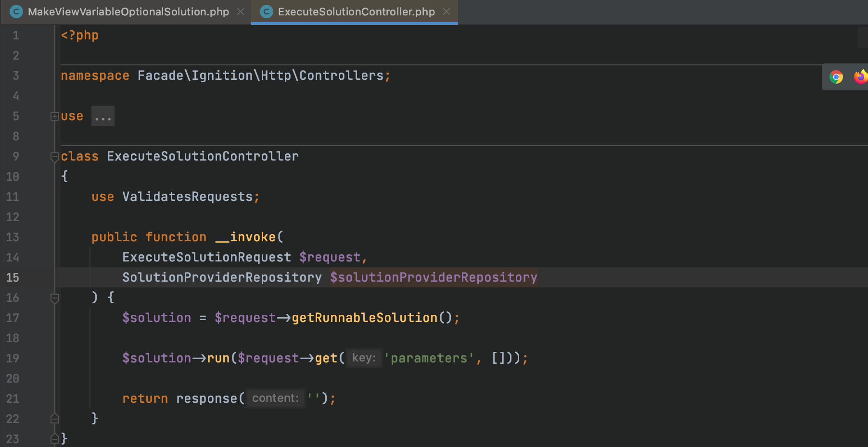
Task: Click line number 9 in the gutter
Action: [16, 157]
